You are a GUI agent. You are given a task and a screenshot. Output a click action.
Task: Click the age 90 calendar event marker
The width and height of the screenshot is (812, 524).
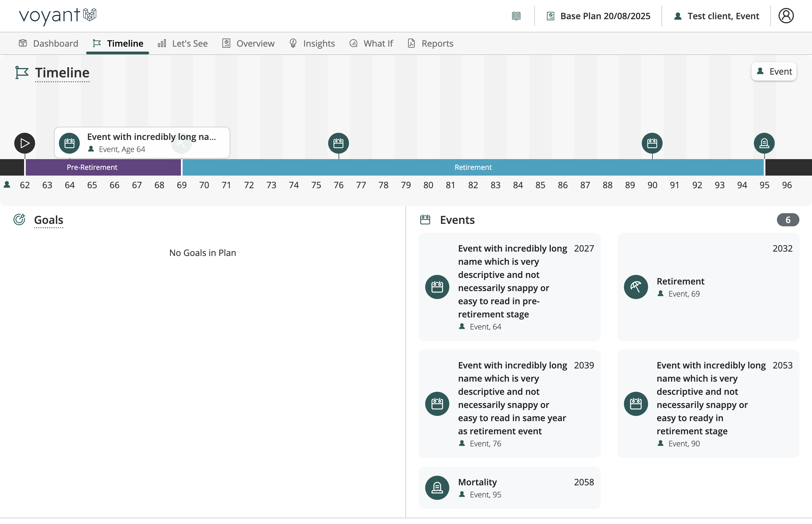[x=652, y=143]
